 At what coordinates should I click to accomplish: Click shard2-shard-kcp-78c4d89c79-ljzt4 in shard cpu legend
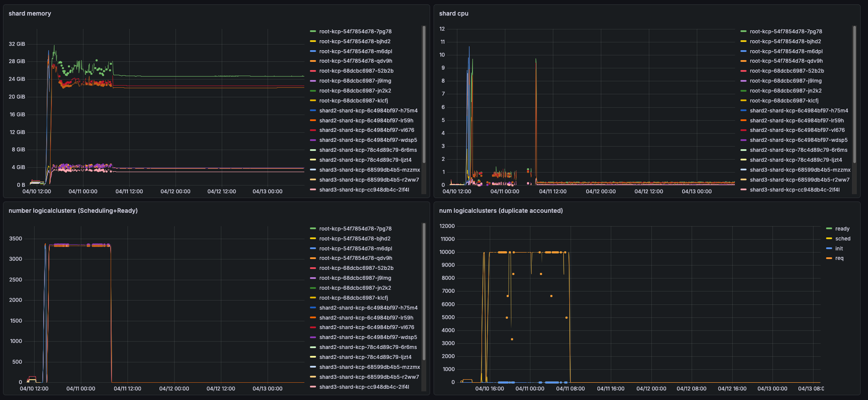(x=796, y=160)
